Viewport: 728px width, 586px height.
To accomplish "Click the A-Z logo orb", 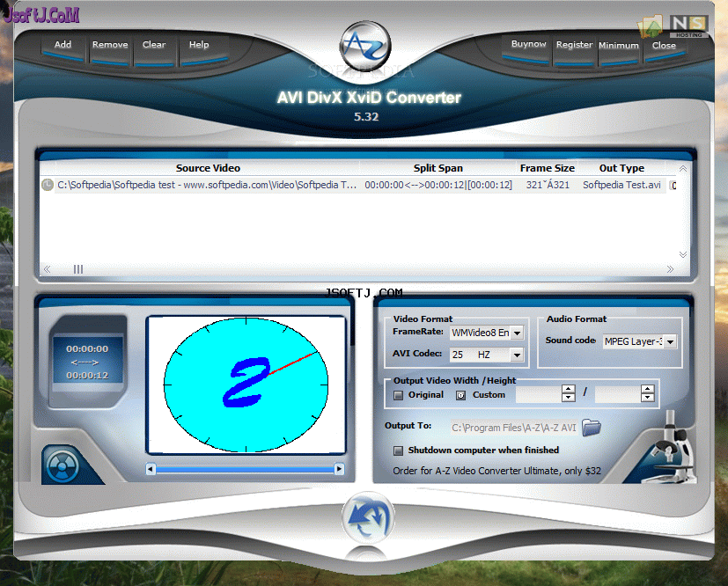I will pyautogui.click(x=365, y=46).
